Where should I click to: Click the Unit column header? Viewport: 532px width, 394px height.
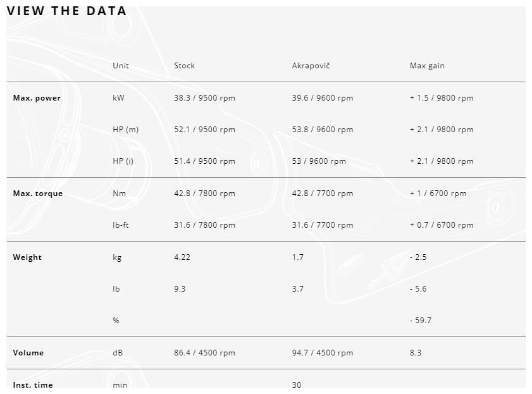point(121,66)
